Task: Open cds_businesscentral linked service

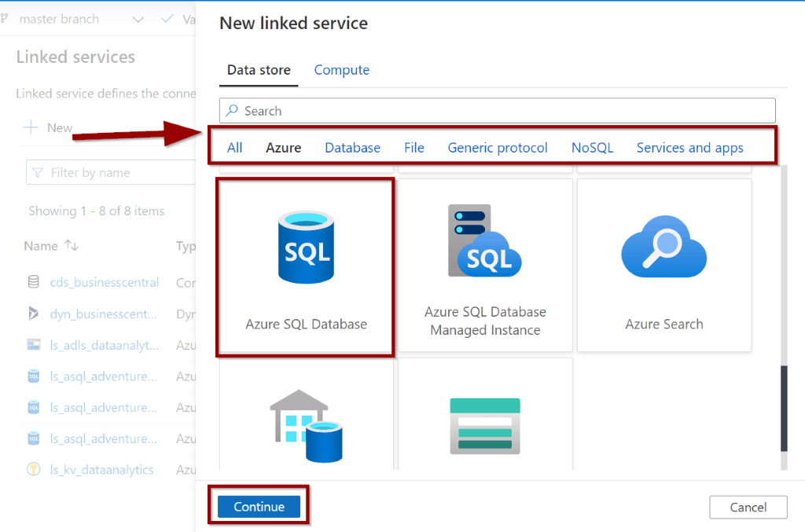Action: pos(105,282)
